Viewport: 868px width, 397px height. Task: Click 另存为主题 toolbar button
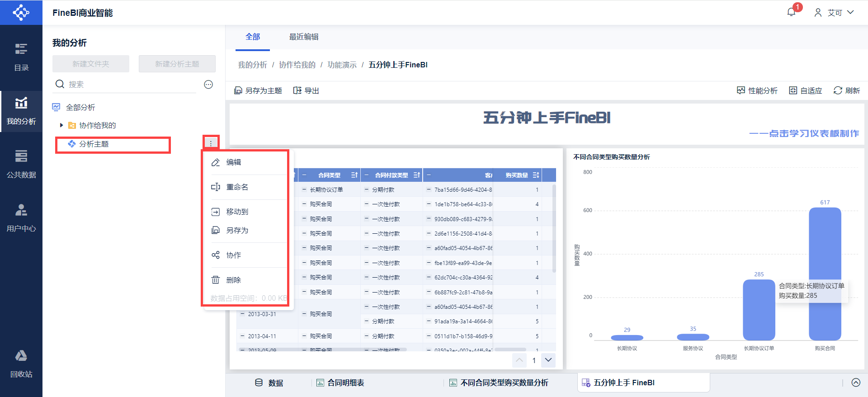[258, 90]
